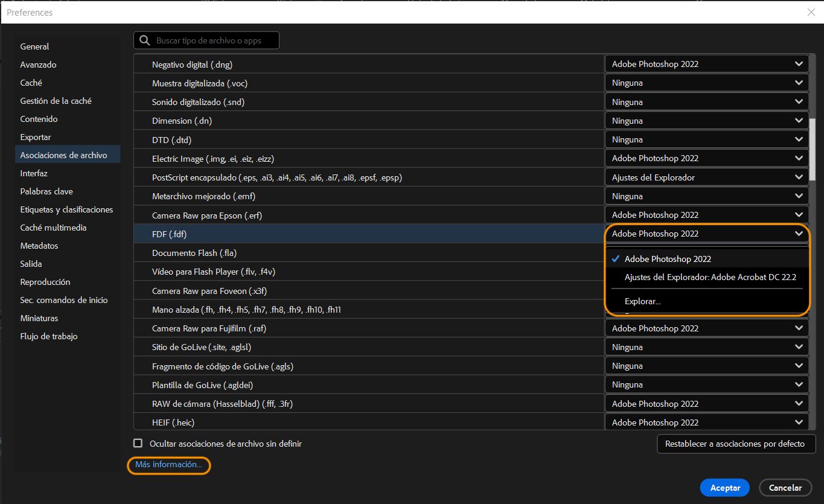Open PostScript encapsulado dropdown showing Ajustes del Explorador

[x=706, y=177]
